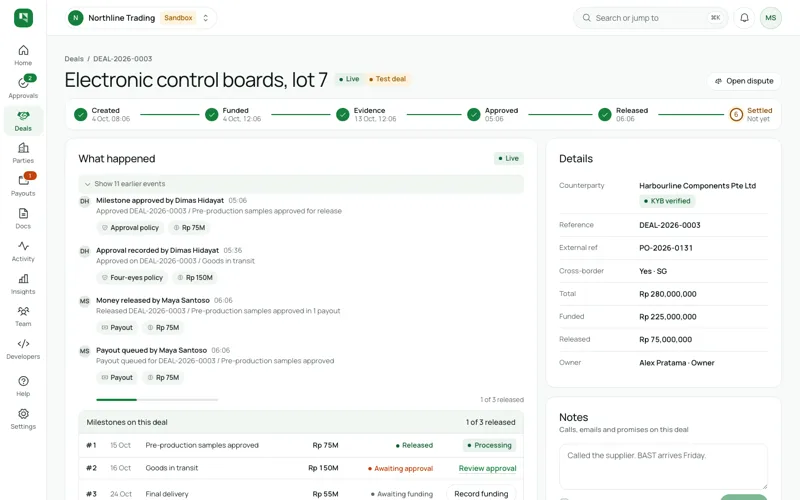This screenshot has height=500, width=800.
Task: Click DH avatar beside Approval recorded event
Action: 84,251
